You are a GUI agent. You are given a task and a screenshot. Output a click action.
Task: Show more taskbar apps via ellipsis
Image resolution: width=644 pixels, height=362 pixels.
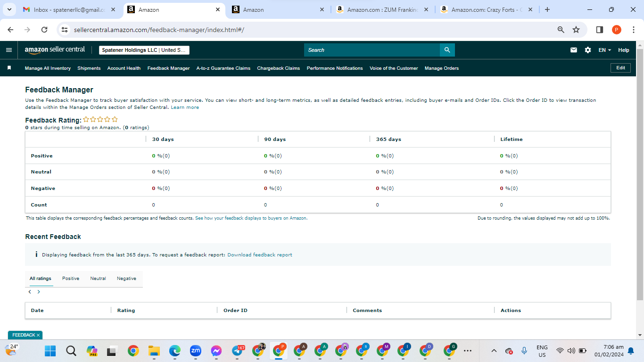click(468, 351)
